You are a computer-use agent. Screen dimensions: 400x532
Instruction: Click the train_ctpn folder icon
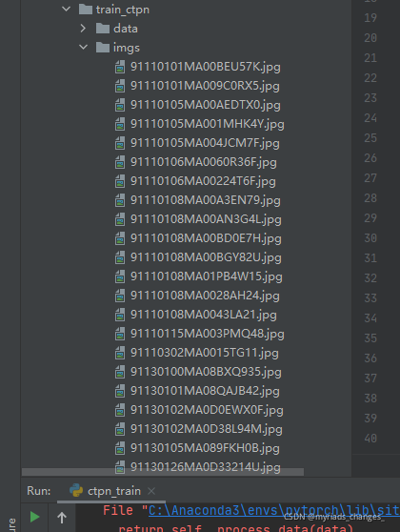[86, 10]
